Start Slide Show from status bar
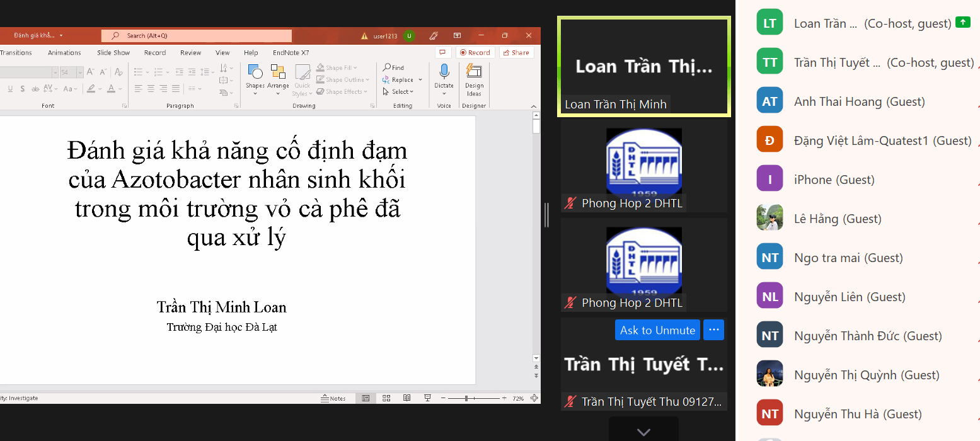980x441 pixels. tap(428, 398)
